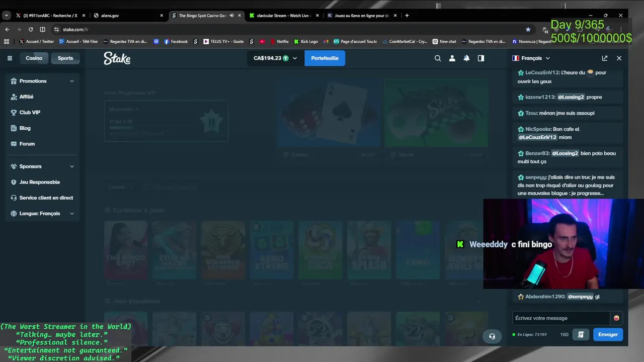Open Blog in the sidebar
The width and height of the screenshot is (644, 362).
(x=42, y=128)
